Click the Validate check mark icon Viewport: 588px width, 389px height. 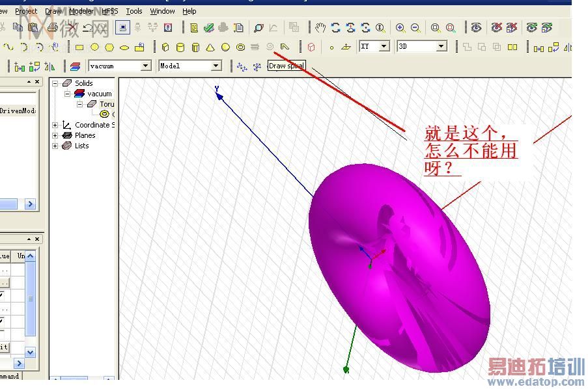tap(208, 28)
